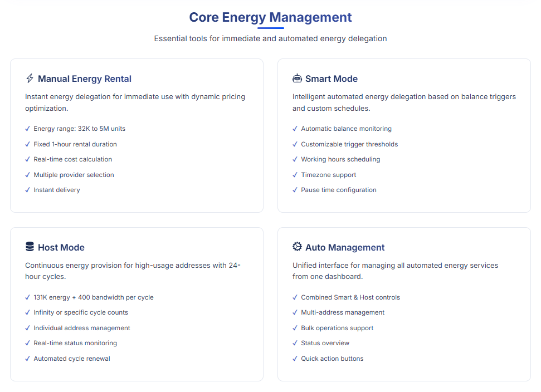
Task: Click the checkmark next to Timezone support
Action: [295, 175]
